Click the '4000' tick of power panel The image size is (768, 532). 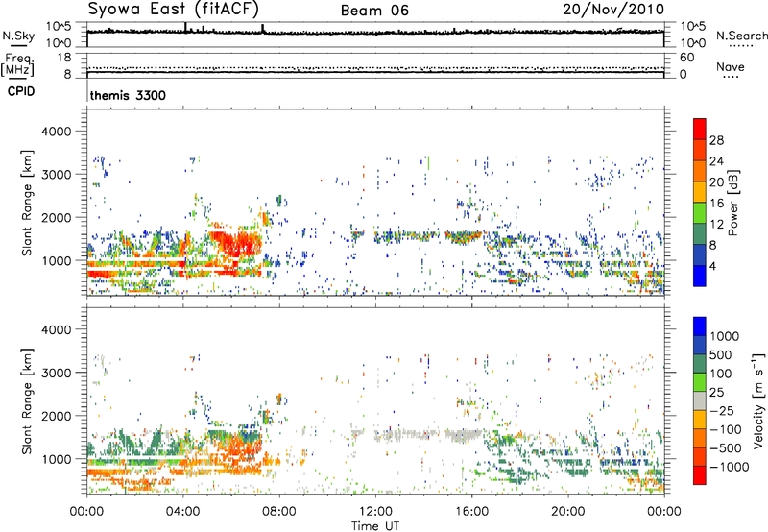tap(56, 132)
